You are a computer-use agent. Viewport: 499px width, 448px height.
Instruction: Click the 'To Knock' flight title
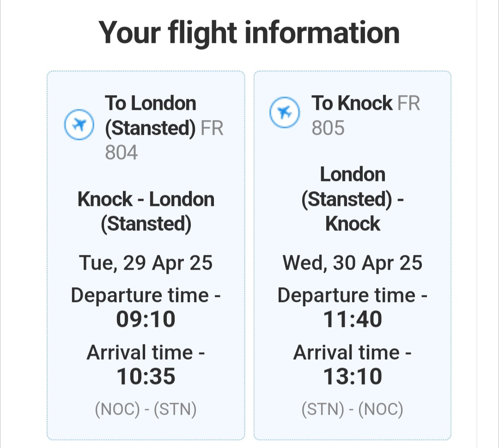tap(352, 103)
